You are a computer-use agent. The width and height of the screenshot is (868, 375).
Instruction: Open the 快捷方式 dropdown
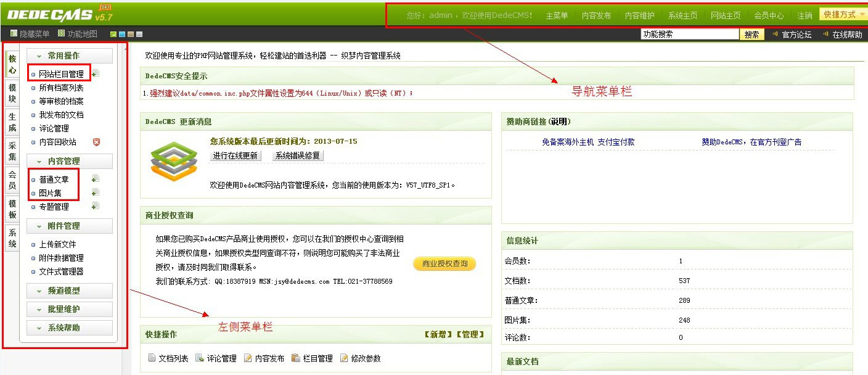pos(843,15)
